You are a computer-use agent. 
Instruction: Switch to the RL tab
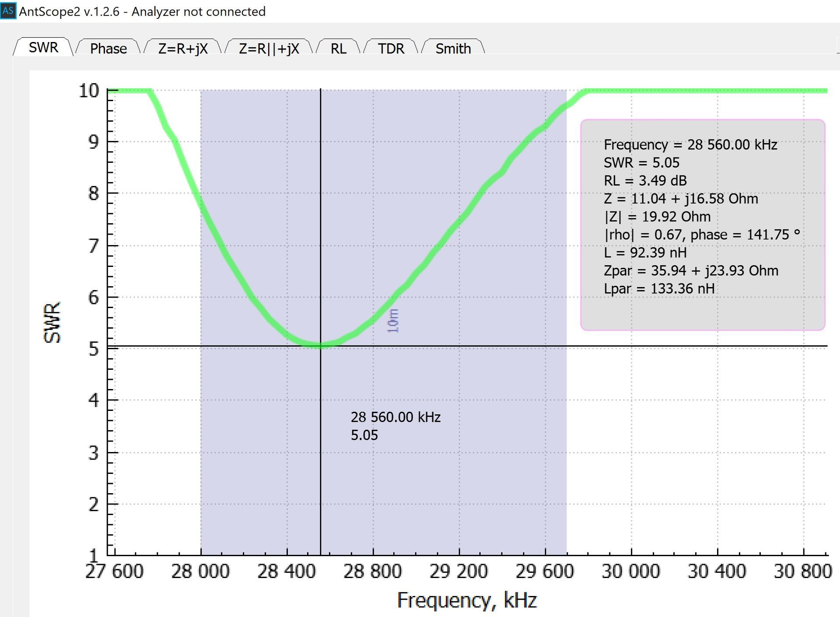(338, 48)
